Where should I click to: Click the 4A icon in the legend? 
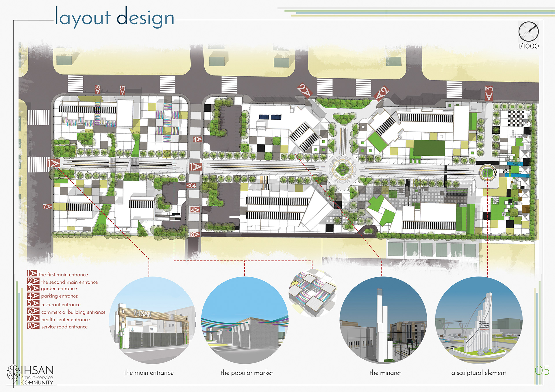pyautogui.click(x=33, y=296)
